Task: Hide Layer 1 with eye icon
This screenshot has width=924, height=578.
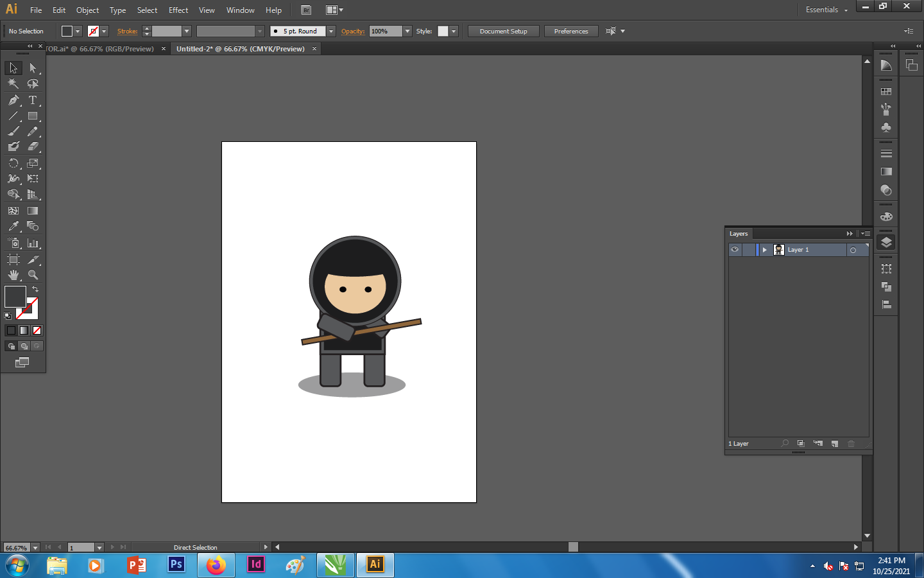Action: (x=735, y=250)
